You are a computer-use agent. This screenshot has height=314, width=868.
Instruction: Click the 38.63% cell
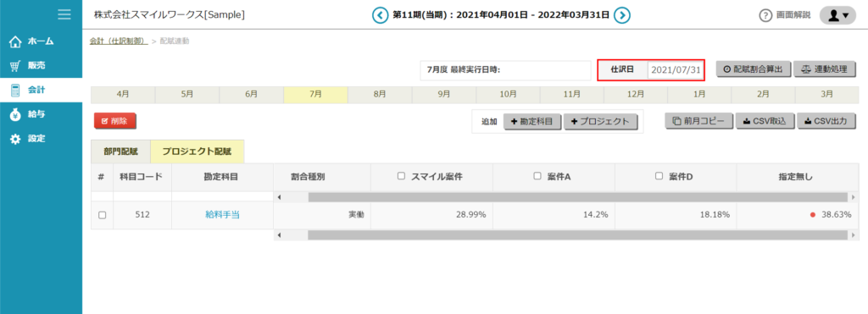(x=798, y=215)
